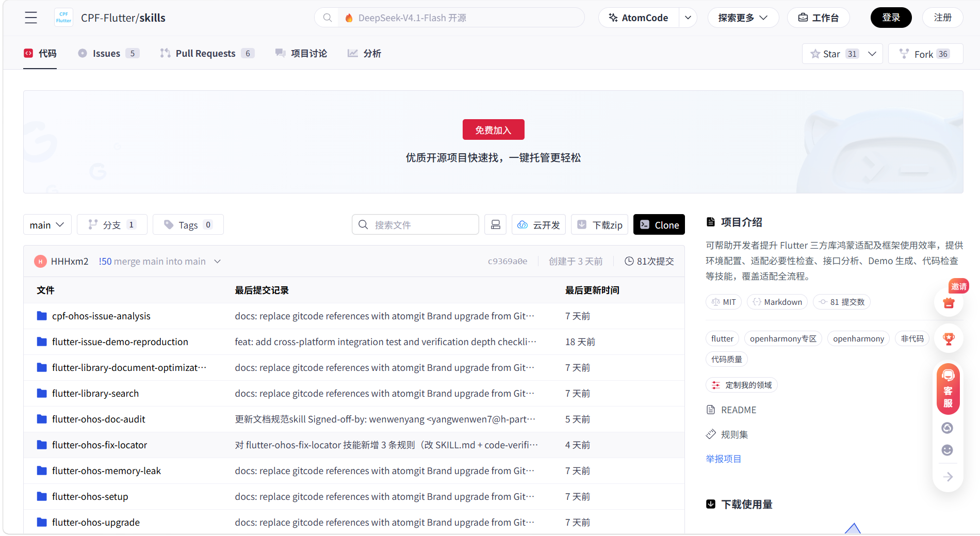This screenshot has width=980, height=536.
Task: Open commit message for flutter-issue-demo-reproduction row
Action: [x=385, y=342]
